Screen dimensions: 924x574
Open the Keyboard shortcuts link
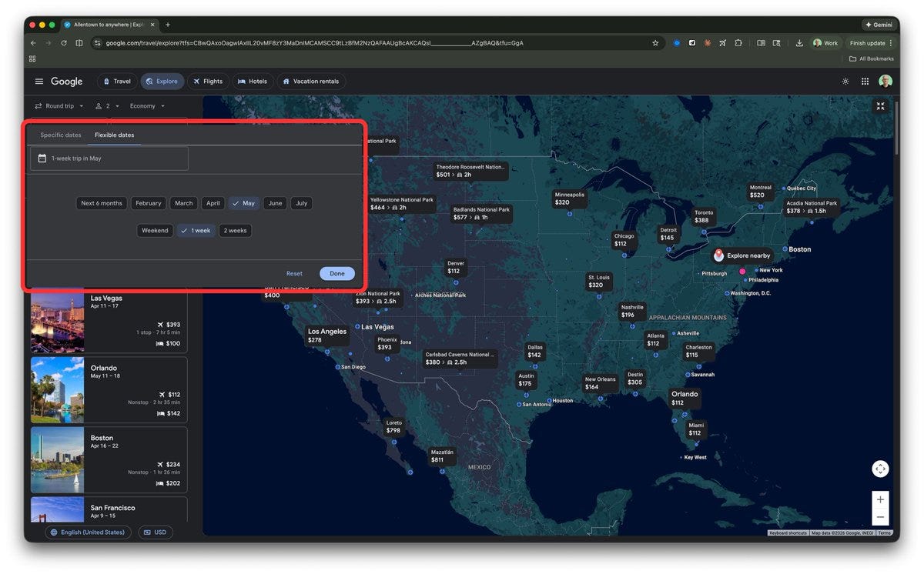788,532
